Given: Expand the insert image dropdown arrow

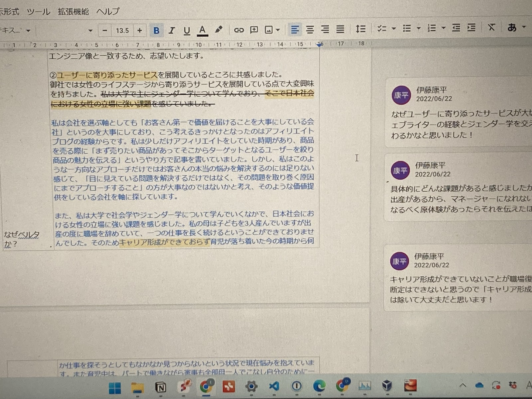Looking at the screenshot, I should pos(278,30).
